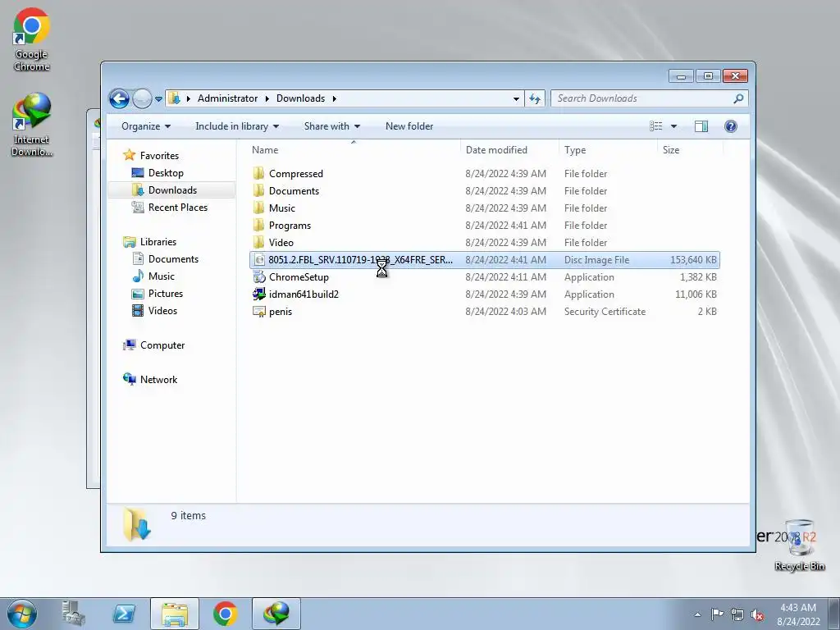Click Internet Download Manager taskbar button
Image resolution: width=840 pixels, height=630 pixels.
[276, 614]
